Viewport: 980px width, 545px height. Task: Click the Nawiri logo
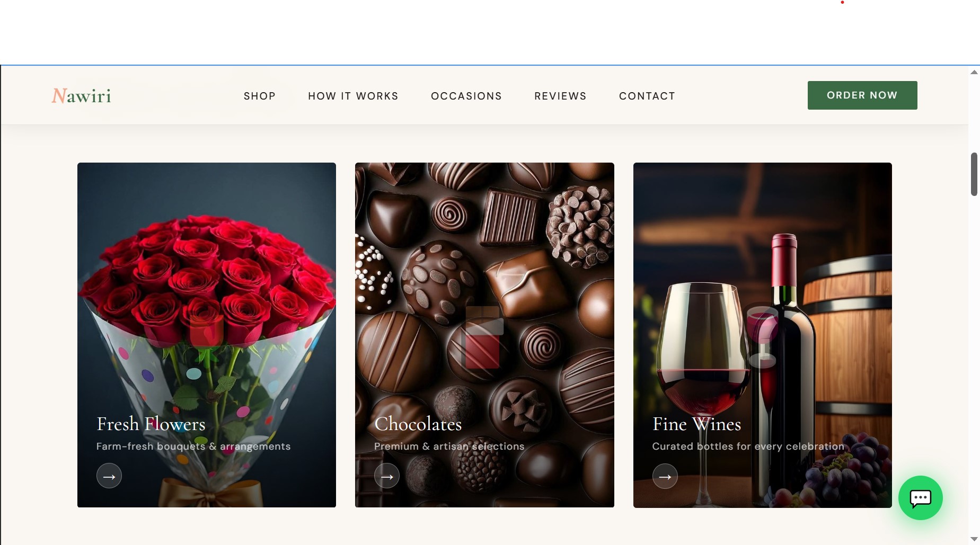pyautogui.click(x=81, y=96)
